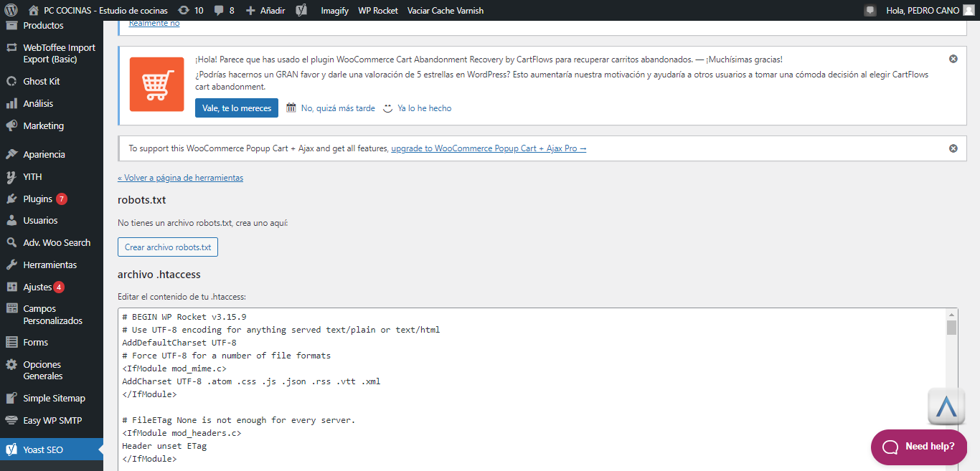Viewport: 980px width, 471px height.
Task: Open the updates icon showing 10
Action: (x=190, y=10)
